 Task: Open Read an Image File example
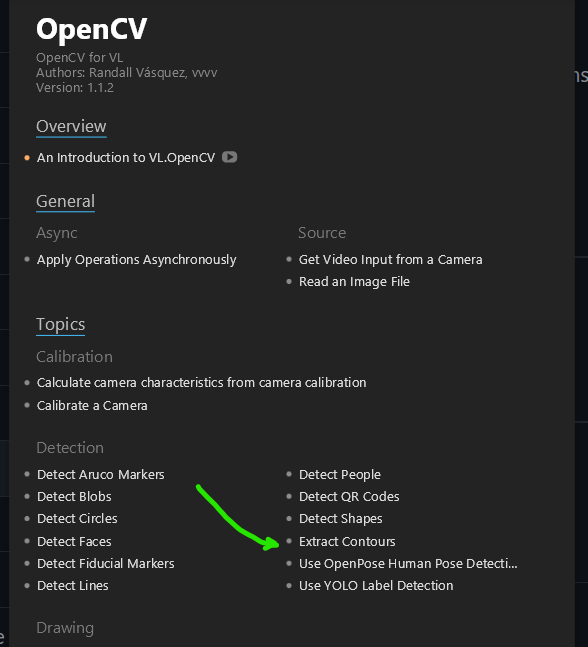(x=354, y=282)
